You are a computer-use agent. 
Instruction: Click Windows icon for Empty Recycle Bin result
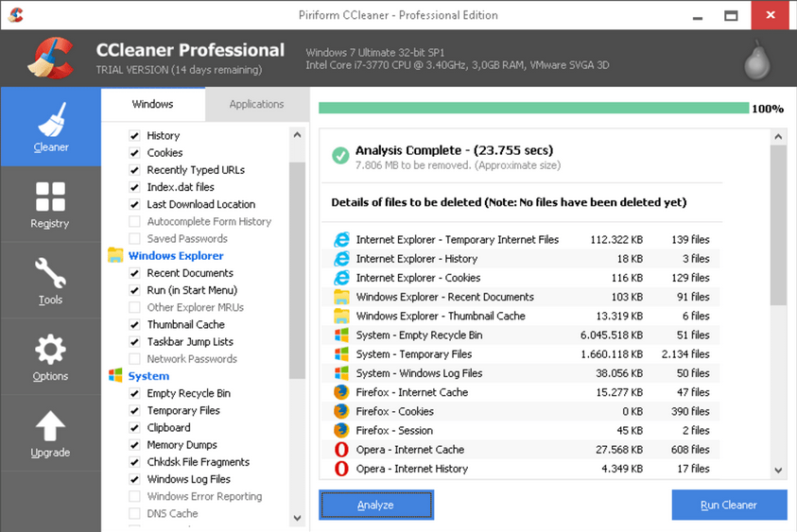tap(341, 335)
